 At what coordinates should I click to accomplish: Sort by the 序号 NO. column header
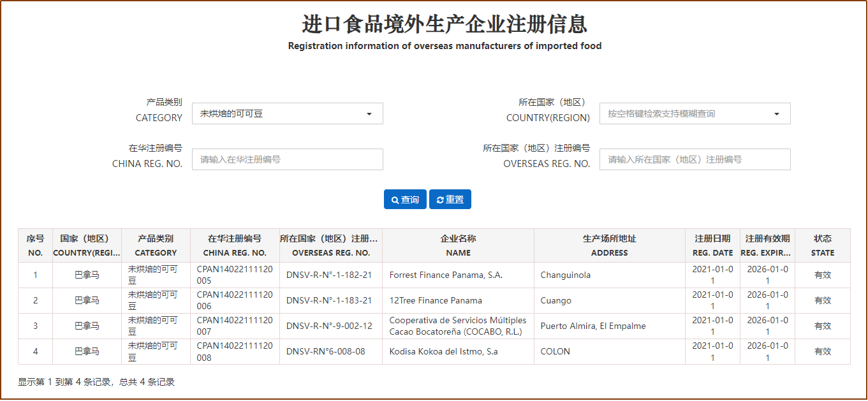(35, 245)
